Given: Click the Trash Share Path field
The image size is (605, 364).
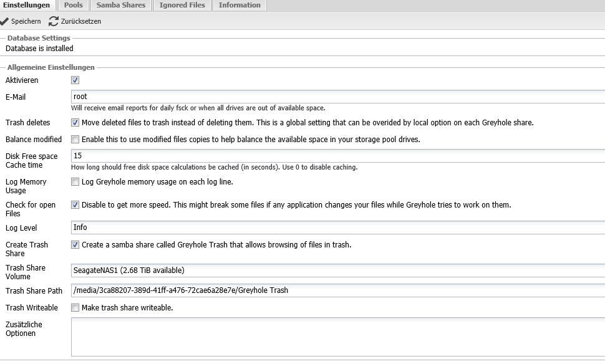Looking at the screenshot, I should pos(337,290).
